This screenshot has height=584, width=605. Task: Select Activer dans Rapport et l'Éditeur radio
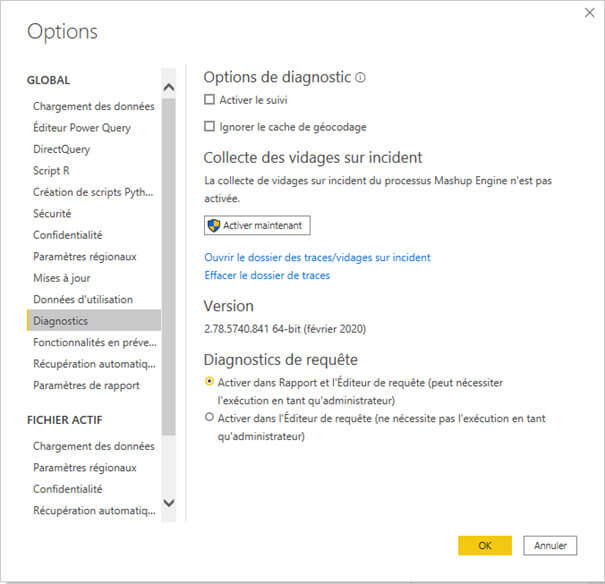(209, 381)
